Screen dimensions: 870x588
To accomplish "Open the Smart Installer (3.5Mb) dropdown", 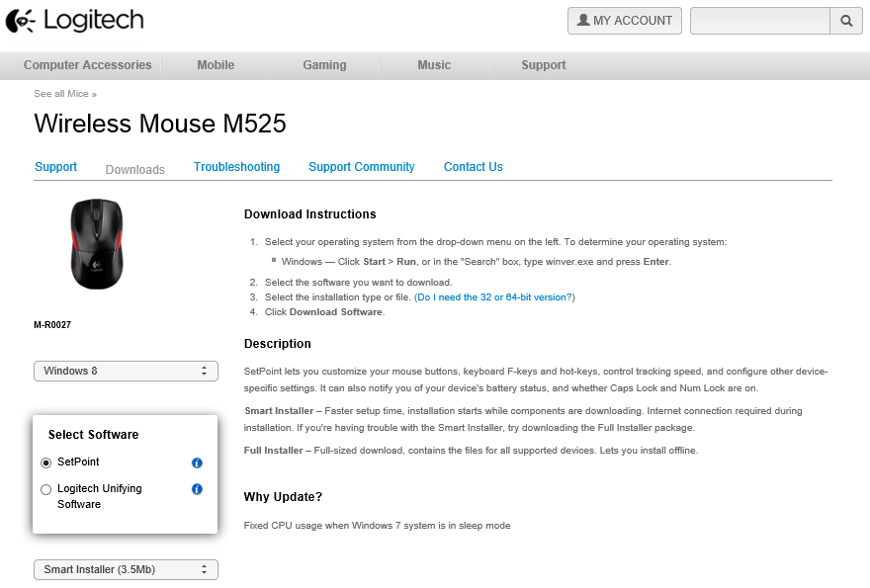I will coord(126,569).
